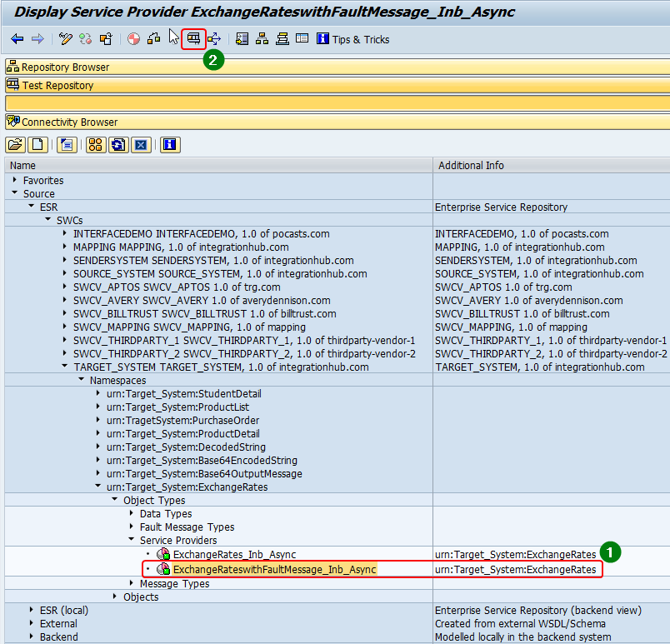670x644 pixels.
Task: Switch display/change mode with pencil icon
Action: [65, 39]
